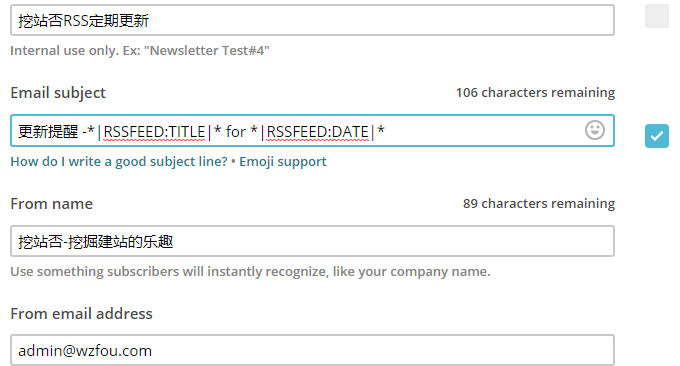This screenshot has height=366, width=680.
Task: Click the blue checkmark beside Email subject
Action: [x=657, y=136]
